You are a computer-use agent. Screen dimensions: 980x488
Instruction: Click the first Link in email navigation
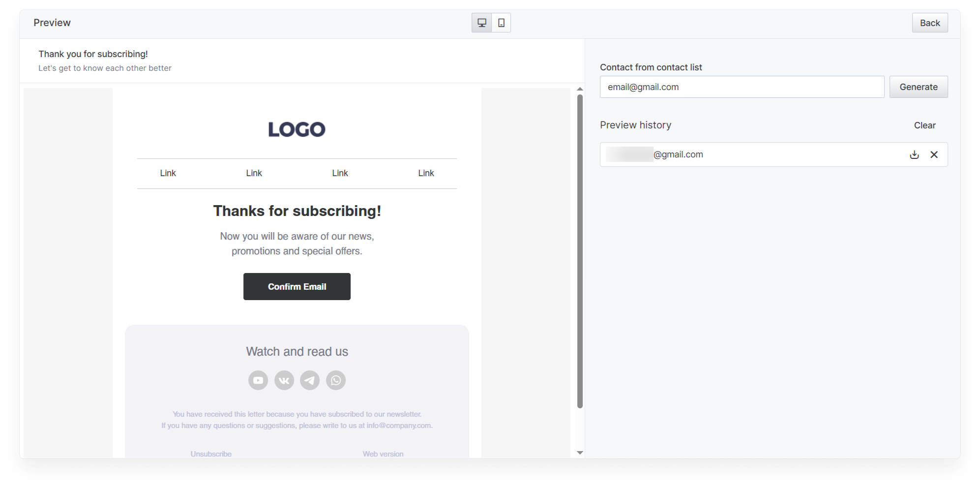[x=168, y=173]
